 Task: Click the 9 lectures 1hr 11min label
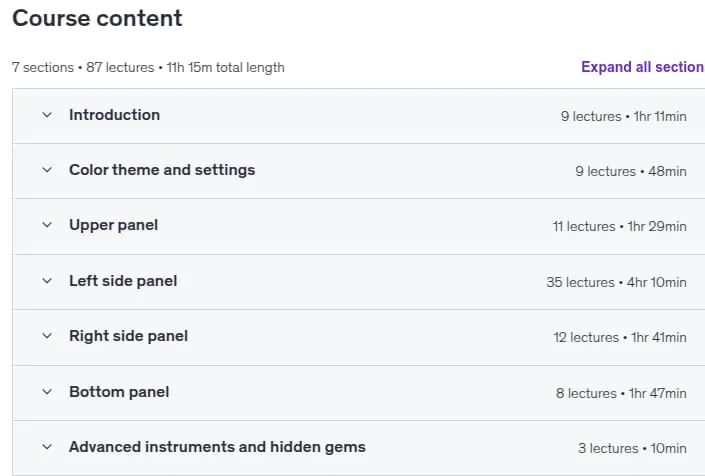pyautogui.click(x=624, y=116)
